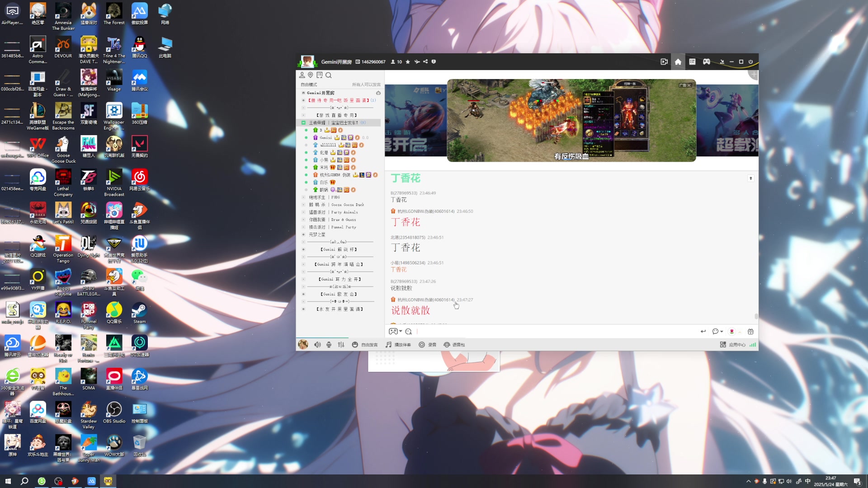Image resolution: width=868 pixels, height=488 pixels.
Task: Select the 绝地求生 PUBG channel
Action: (x=324, y=197)
